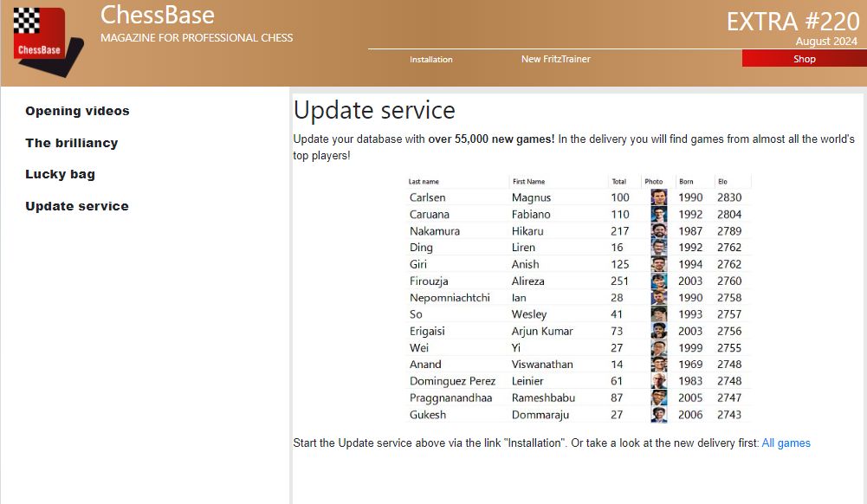The width and height of the screenshot is (867, 504).
Task: Click the ChessBase logo icon
Action: tap(49, 42)
